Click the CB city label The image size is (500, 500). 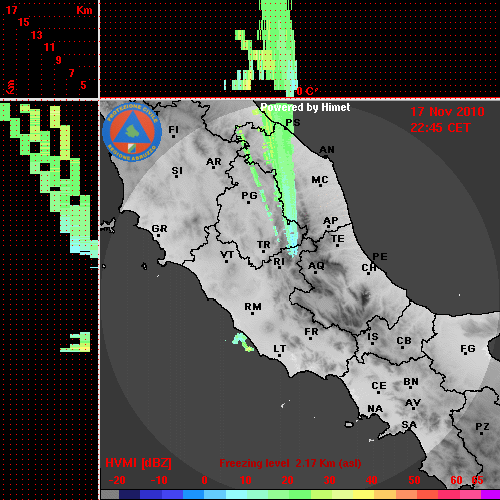[404, 341]
